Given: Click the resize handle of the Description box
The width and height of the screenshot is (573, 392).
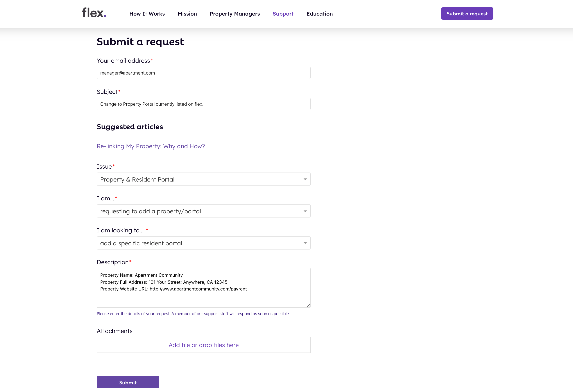Looking at the screenshot, I should pos(308,306).
